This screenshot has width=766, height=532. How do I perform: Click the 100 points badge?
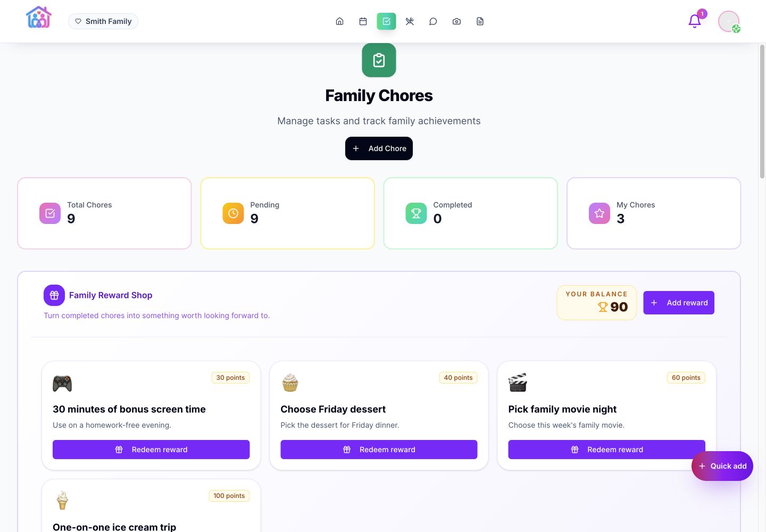click(x=229, y=496)
